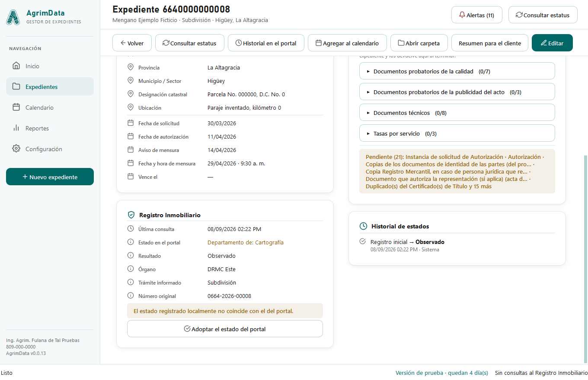Open Configuración in the sidebar

pos(50,149)
